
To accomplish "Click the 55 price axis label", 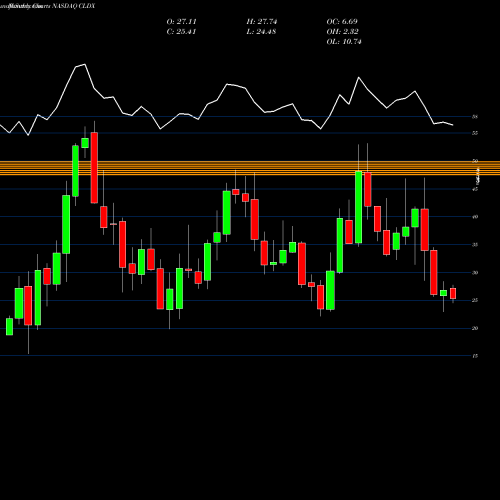I will (x=475, y=133).
